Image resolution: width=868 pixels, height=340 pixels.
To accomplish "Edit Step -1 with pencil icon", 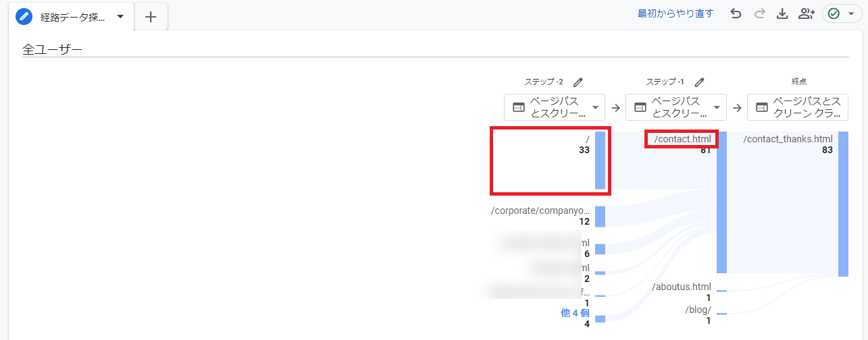I will [x=699, y=82].
